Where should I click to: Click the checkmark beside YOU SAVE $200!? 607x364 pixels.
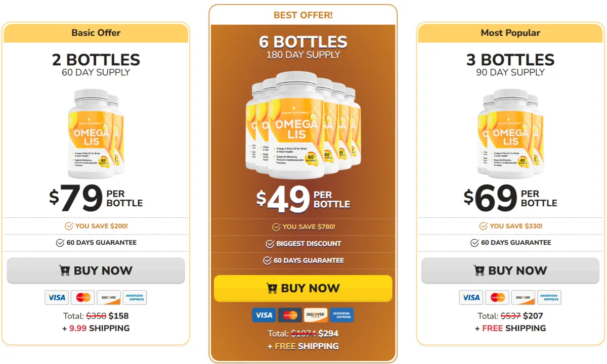(69, 226)
